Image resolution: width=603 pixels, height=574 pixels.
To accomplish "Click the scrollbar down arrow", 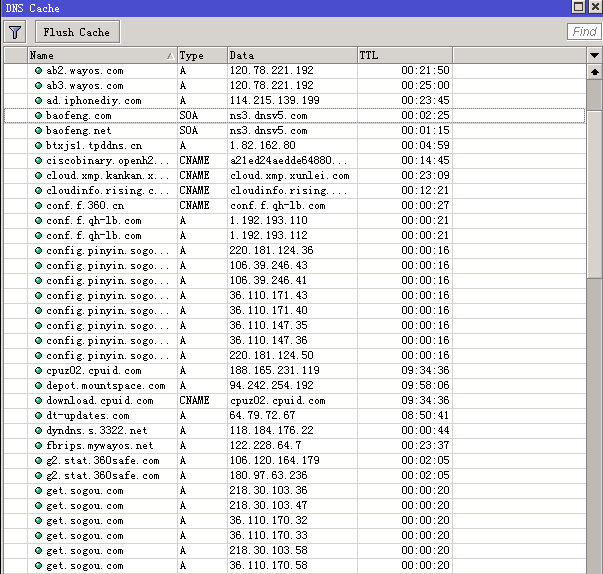I will 594,566.
